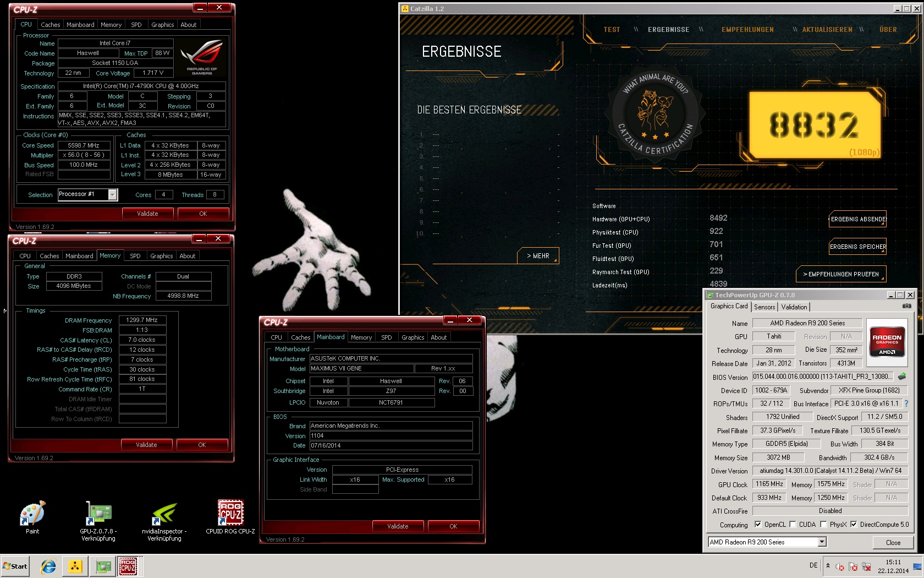Click the Republic of Gamers logo in CPU-Z
The height and width of the screenshot is (578, 924).
coord(202,57)
